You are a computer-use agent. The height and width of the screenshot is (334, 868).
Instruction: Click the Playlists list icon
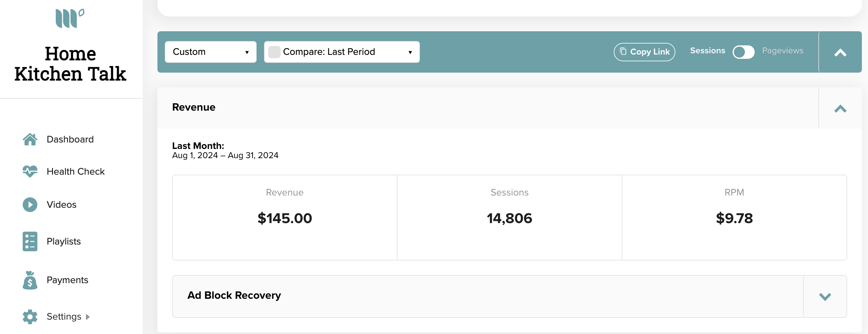tap(30, 241)
